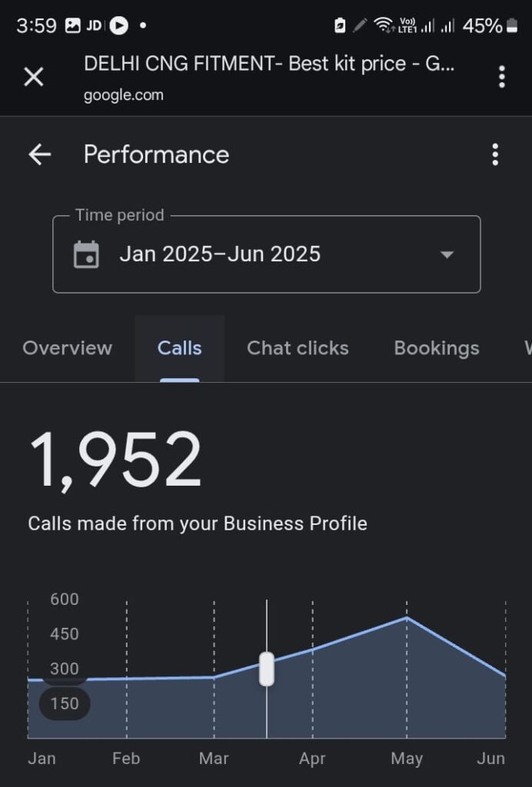The height and width of the screenshot is (787, 532).
Task: Tap the gallery image notification icon
Action: coord(72,26)
